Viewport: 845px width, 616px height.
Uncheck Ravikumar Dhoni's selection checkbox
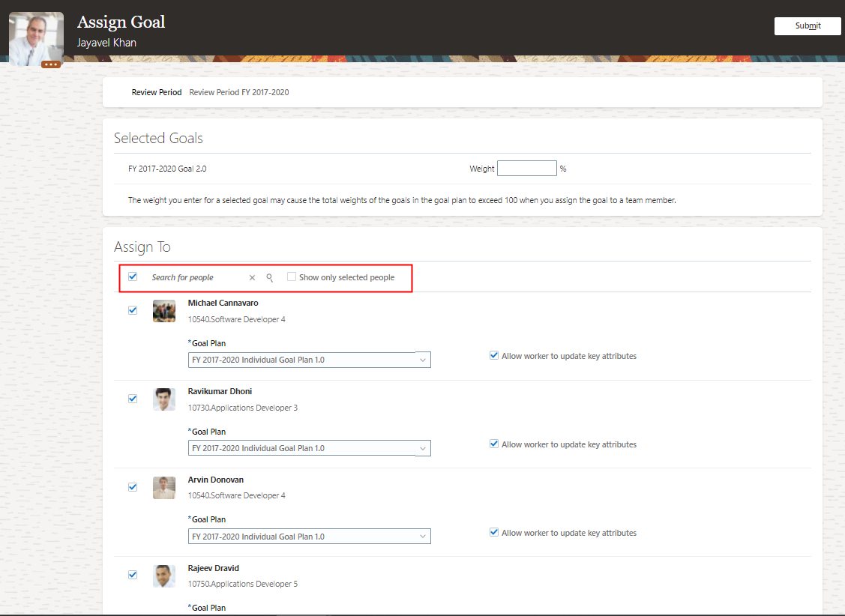click(x=133, y=399)
